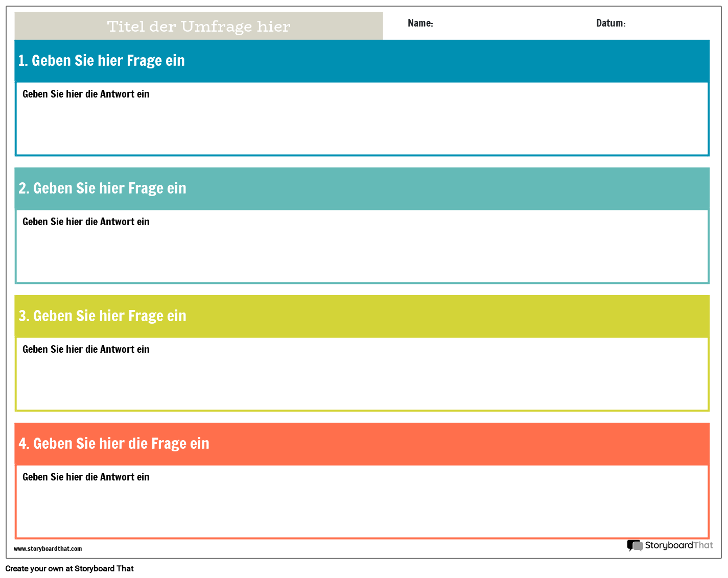The height and width of the screenshot is (578, 728).
Task: Select the heading '2. Geben Sie hier Frage ein'
Action: (103, 188)
